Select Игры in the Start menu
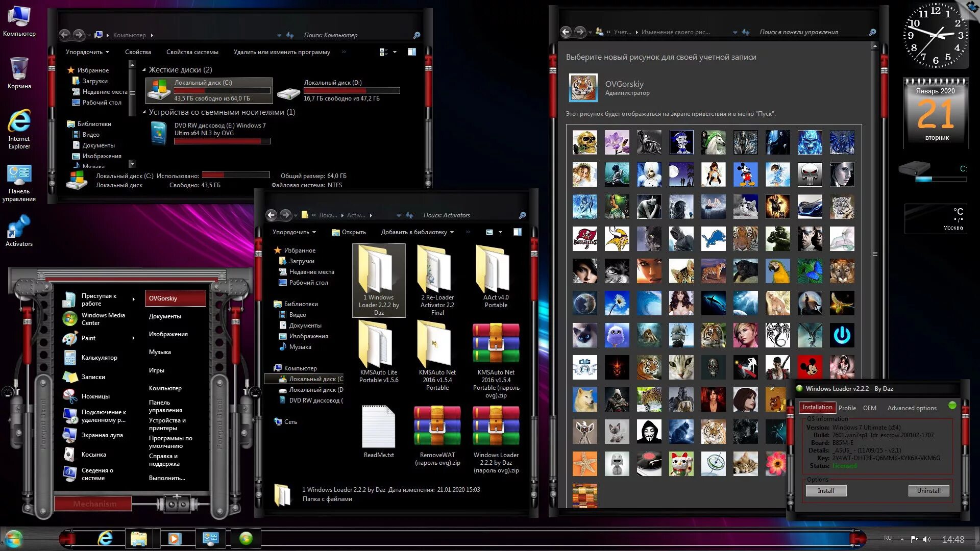The height and width of the screenshot is (551, 980). click(157, 370)
